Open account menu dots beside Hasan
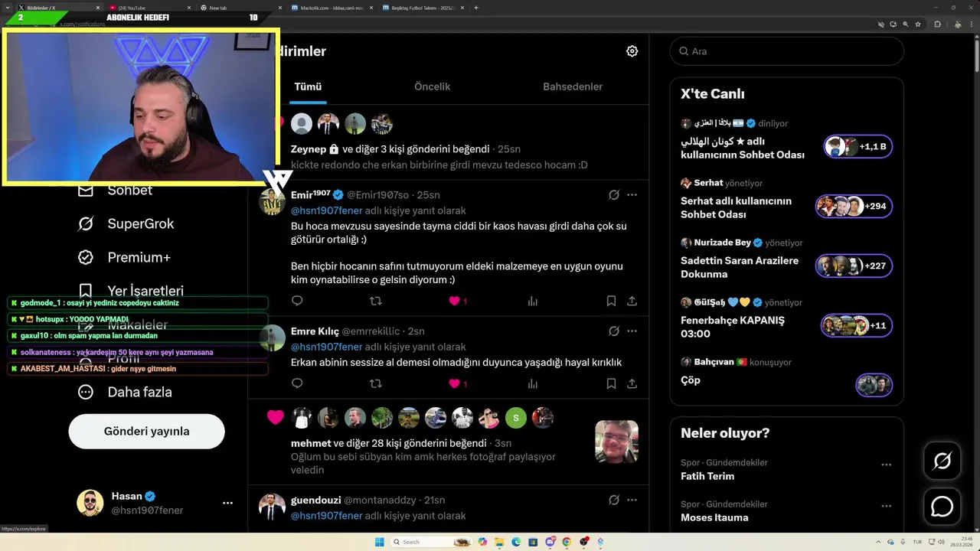Image resolution: width=980 pixels, height=551 pixels. point(227,503)
